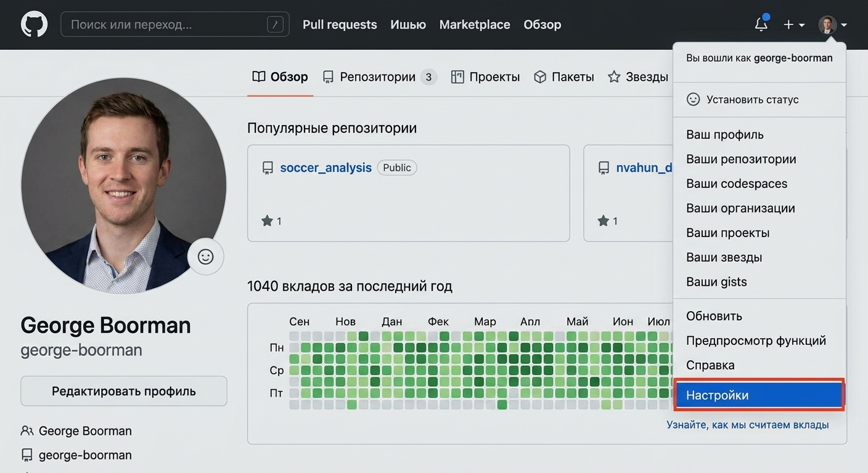Choose "Ваши проекты" from the user menu

[x=759, y=233]
